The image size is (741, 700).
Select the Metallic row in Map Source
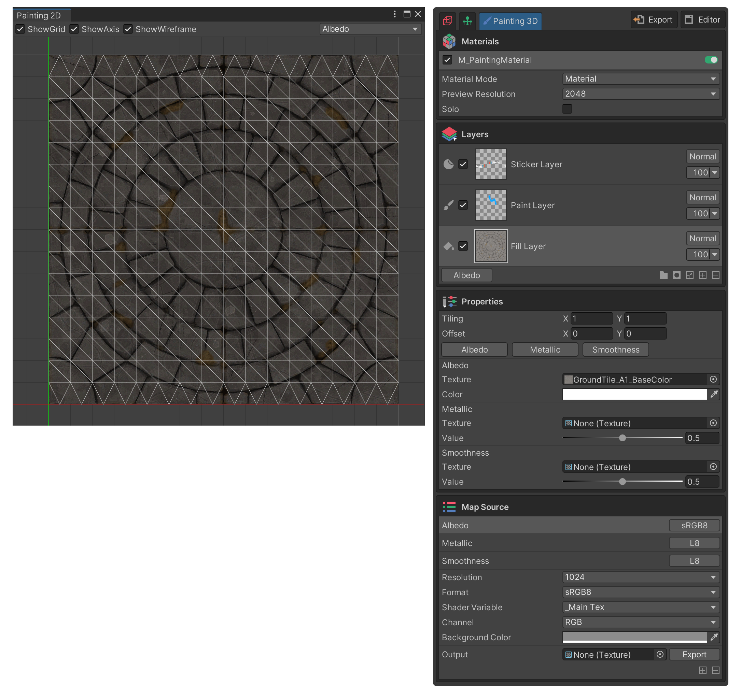(x=580, y=543)
